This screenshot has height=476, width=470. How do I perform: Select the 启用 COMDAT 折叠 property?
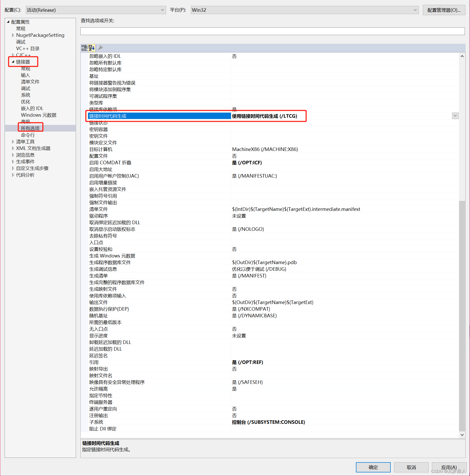coord(110,163)
